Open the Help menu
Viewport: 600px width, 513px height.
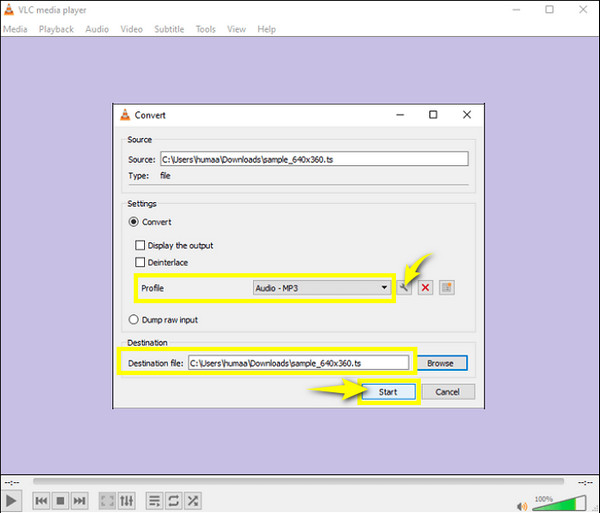click(266, 29)
